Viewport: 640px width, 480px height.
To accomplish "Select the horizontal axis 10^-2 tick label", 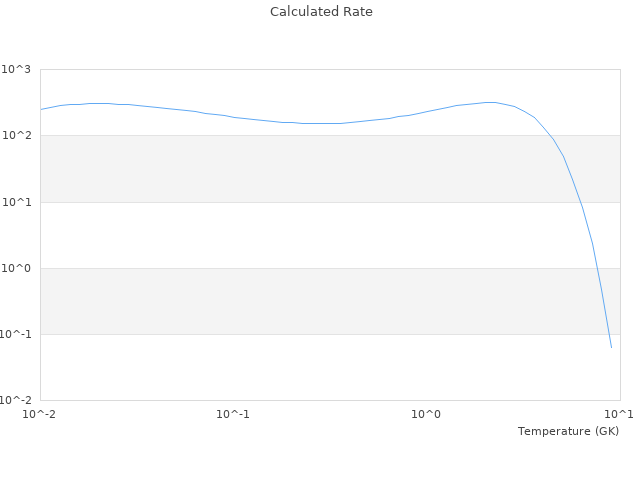I will coord(38,414).
